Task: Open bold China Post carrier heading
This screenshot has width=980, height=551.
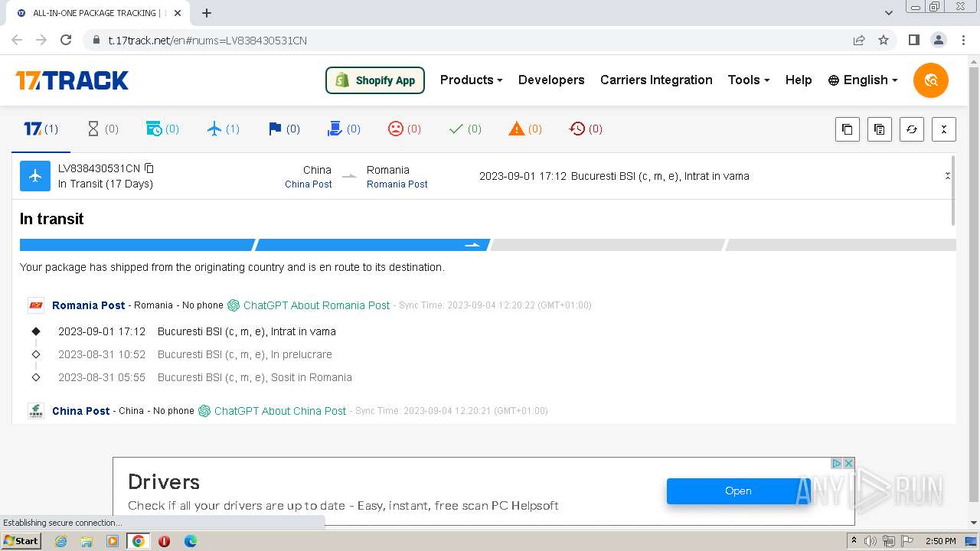Action: [81, 411]
